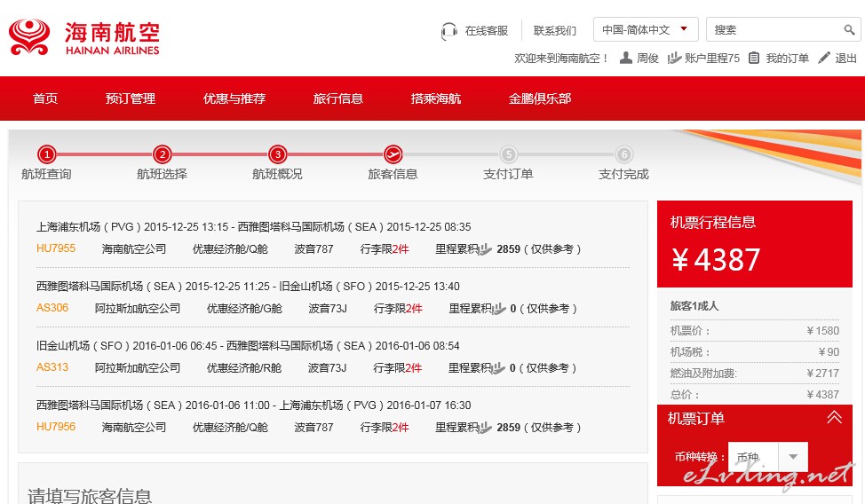Click the 燃油及附加费 ¥2717 value
Viewport: 865px width, 504px height.
tap(822, 374)
